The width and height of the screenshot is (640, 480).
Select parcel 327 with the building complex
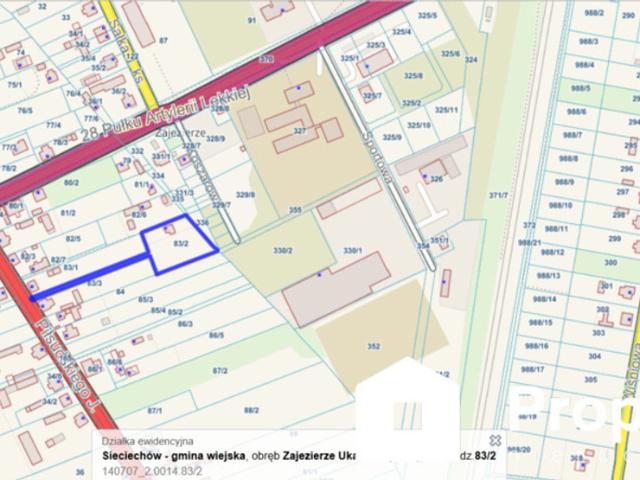298,131
